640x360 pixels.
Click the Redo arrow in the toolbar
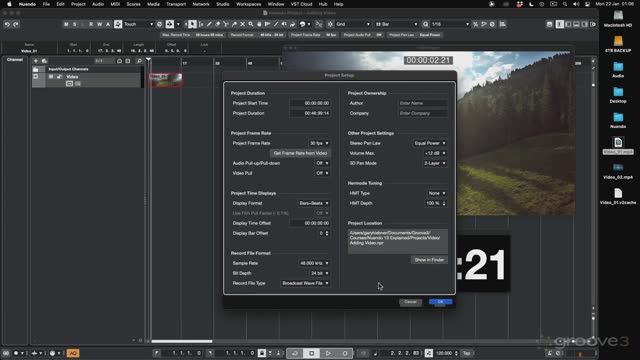tap(16, 24)
